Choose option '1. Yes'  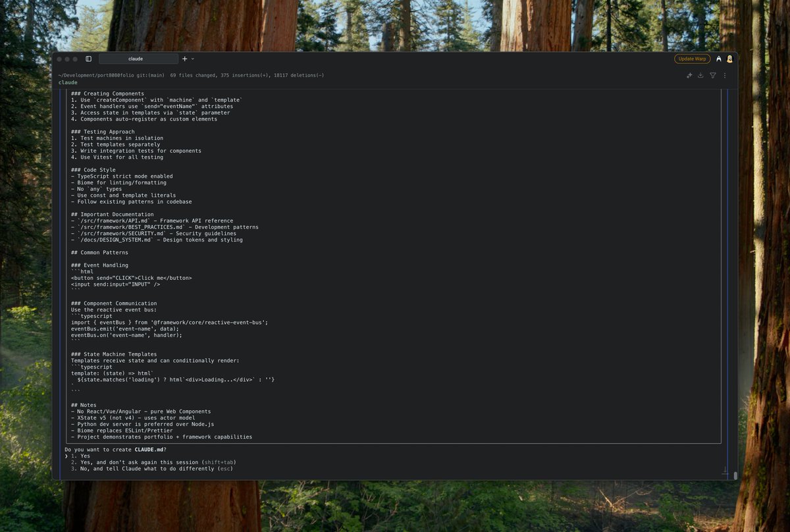[x=80, y=456]
